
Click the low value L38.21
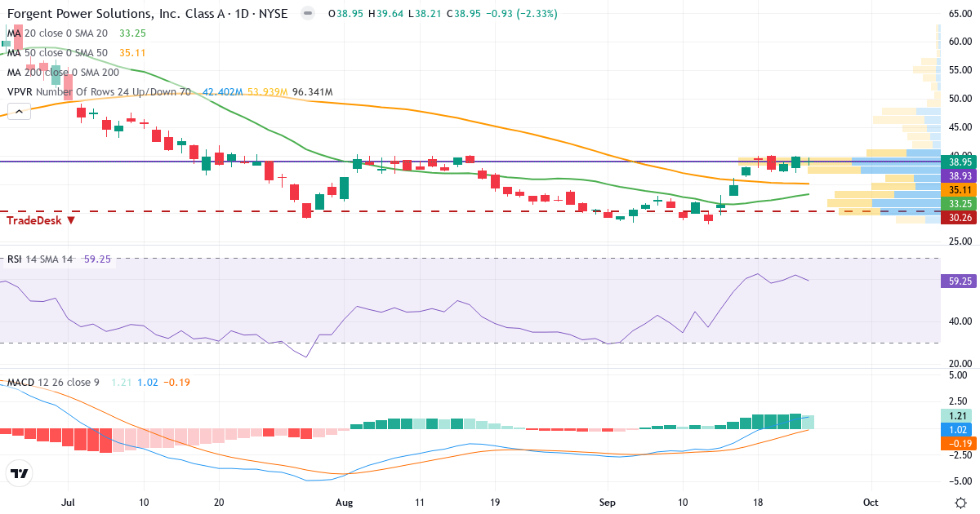tap(425, 14)
